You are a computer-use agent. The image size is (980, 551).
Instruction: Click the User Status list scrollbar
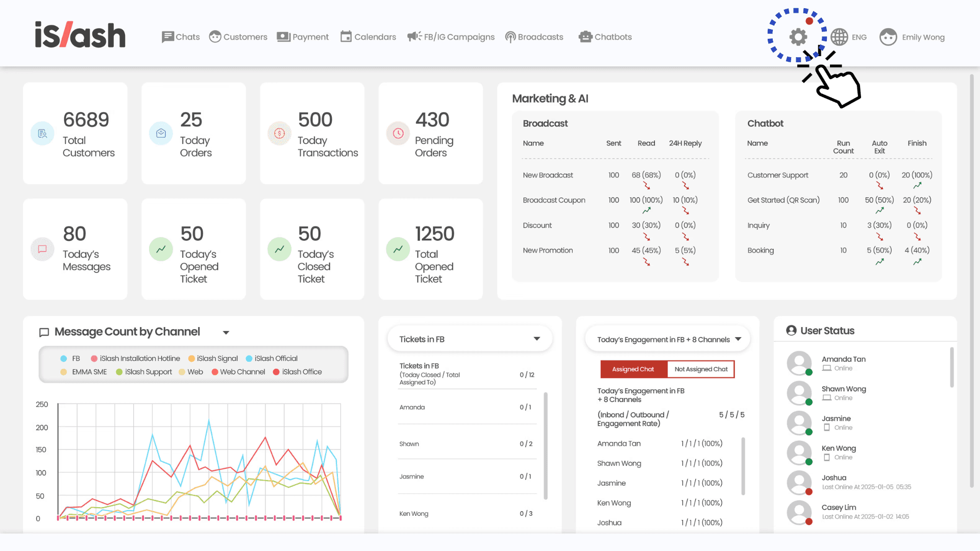[951, 367]
